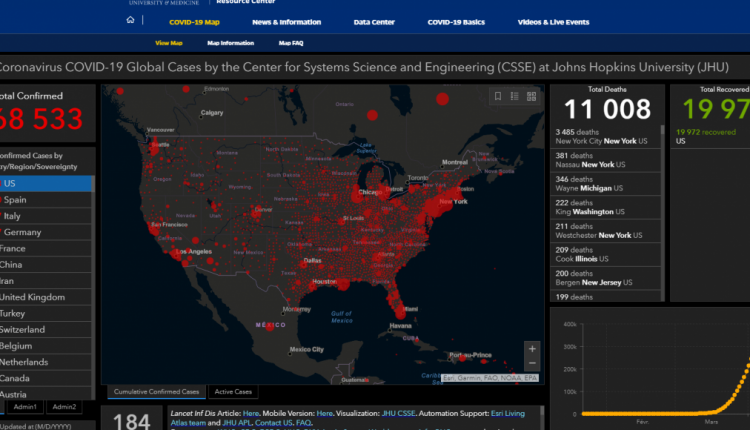750x430 pixels.
Task: Open the Lancet article Here link
Action: pos(251,413)
